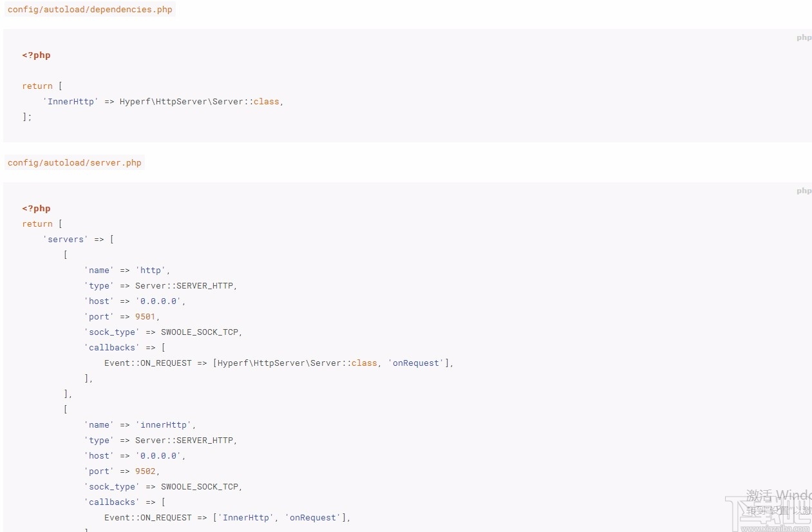Click the Event::ON_REQUEST line with 'InnerHttp'
812x532 pixels.
coord(227,518)
